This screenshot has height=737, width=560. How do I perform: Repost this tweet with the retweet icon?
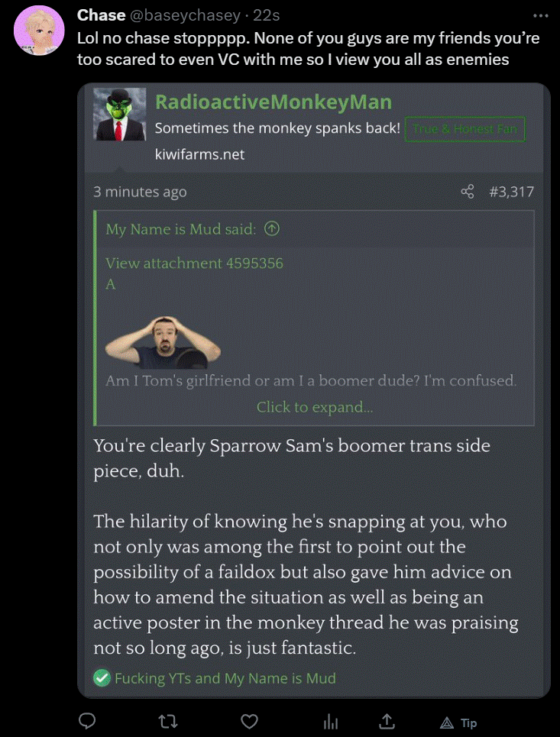pyautogui.click(x=168, y=722)
